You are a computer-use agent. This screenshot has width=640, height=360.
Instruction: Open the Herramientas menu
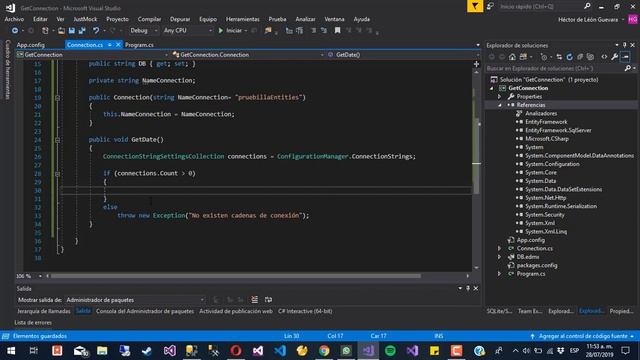242,19
